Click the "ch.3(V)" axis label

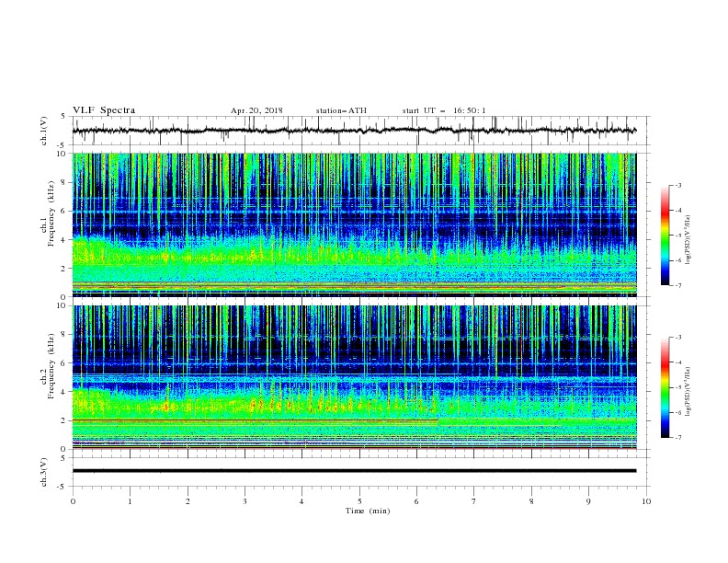point(44,473)
